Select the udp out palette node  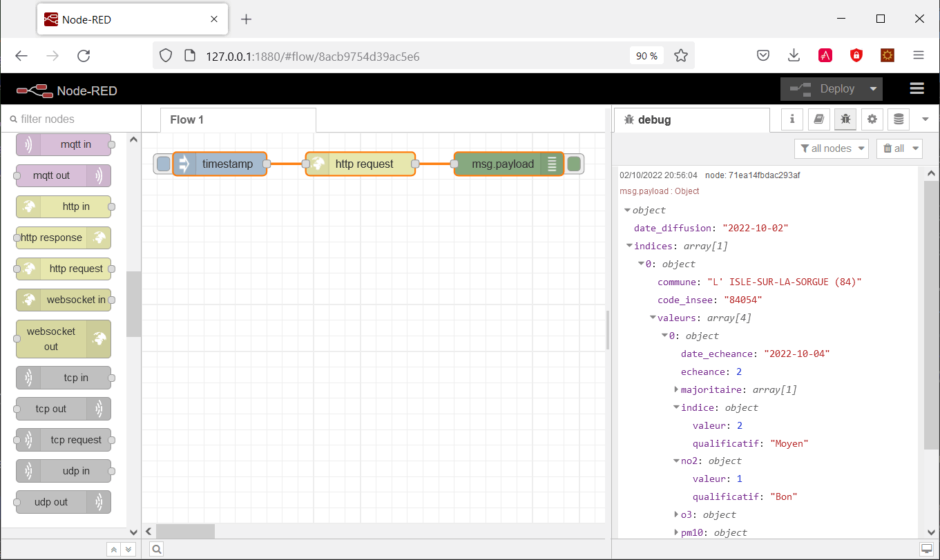64,502
